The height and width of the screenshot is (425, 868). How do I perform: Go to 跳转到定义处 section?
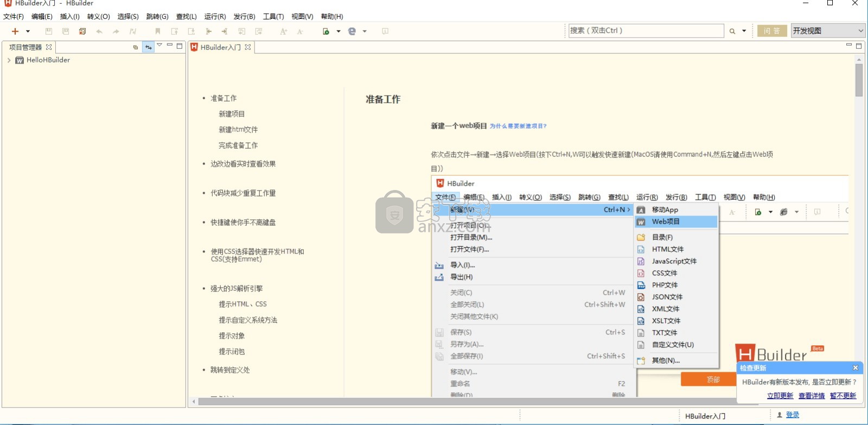tap(230, 370)
